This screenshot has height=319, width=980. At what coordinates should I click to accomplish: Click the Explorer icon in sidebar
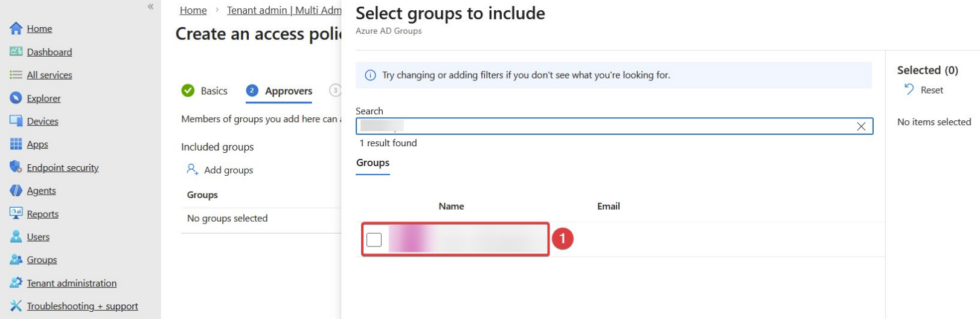[16, 98]
